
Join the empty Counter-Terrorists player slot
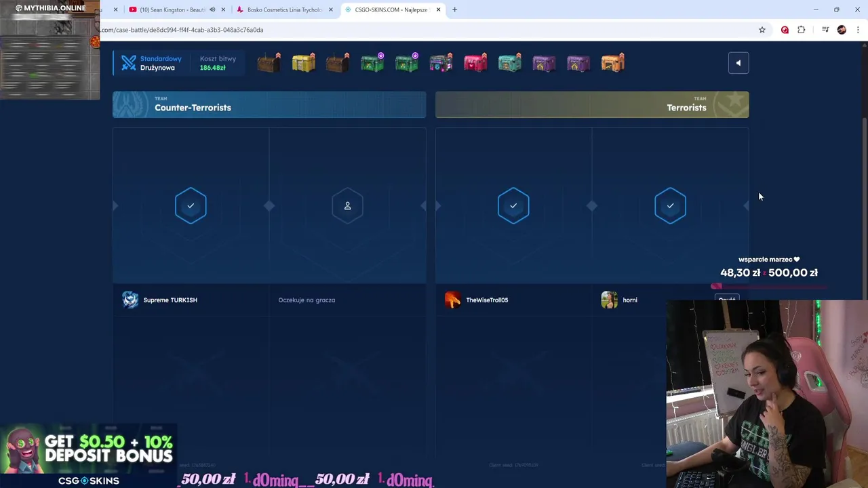pyautogui.click(x=347, y=205)
